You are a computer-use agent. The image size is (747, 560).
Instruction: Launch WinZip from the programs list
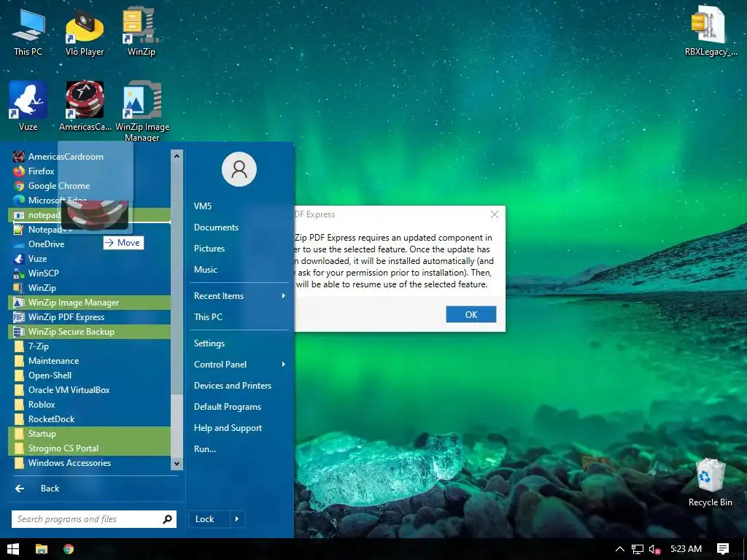point(89,287)
